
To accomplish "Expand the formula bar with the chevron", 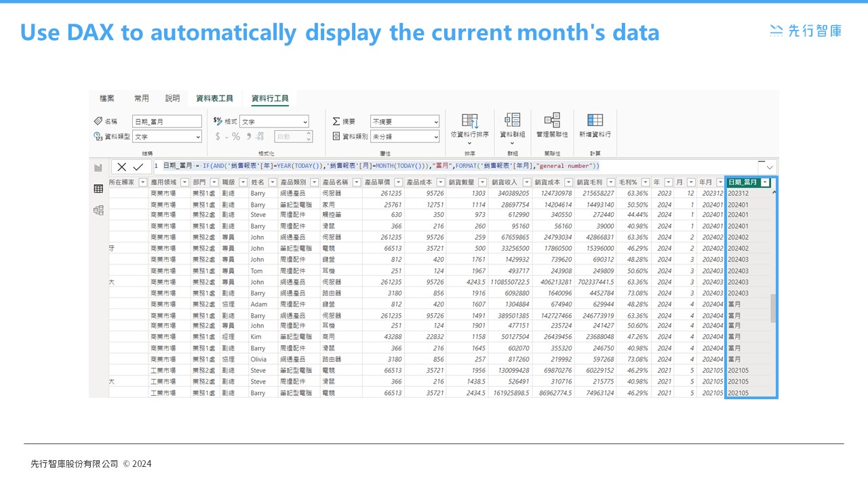I will 770,167.
